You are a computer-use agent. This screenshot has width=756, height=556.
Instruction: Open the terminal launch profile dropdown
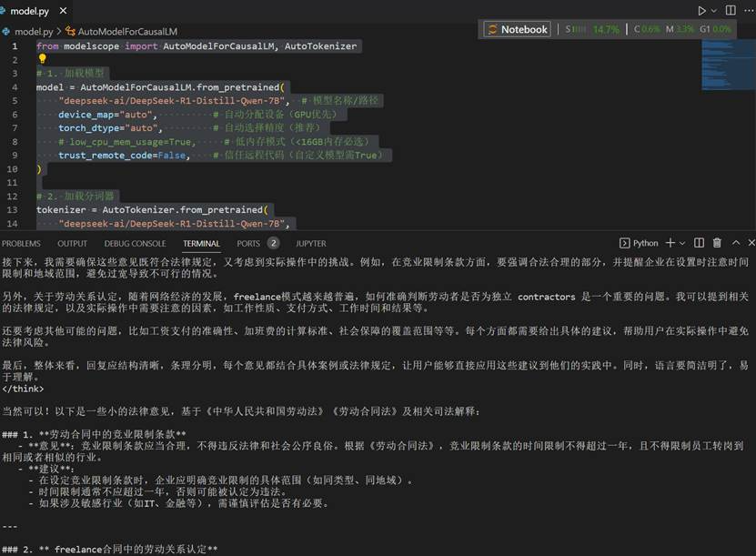click(x=682, y=243)
